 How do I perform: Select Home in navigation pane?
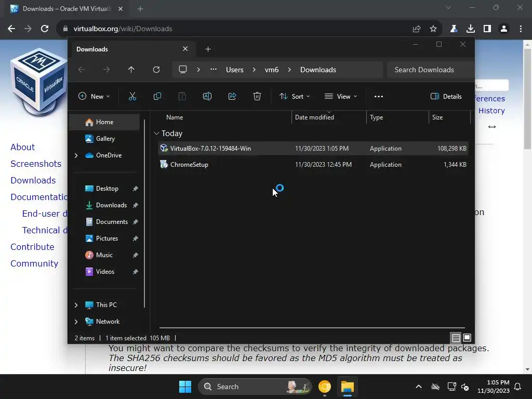tap(104, 122)
